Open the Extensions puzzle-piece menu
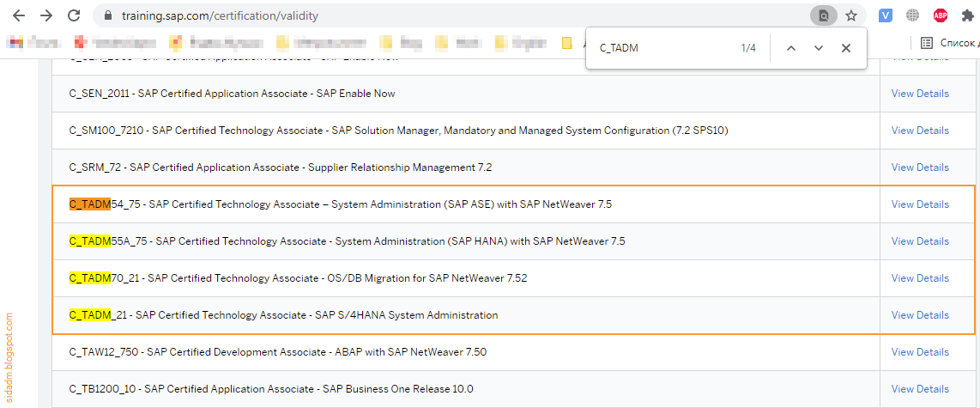 (x=967, y=15)
